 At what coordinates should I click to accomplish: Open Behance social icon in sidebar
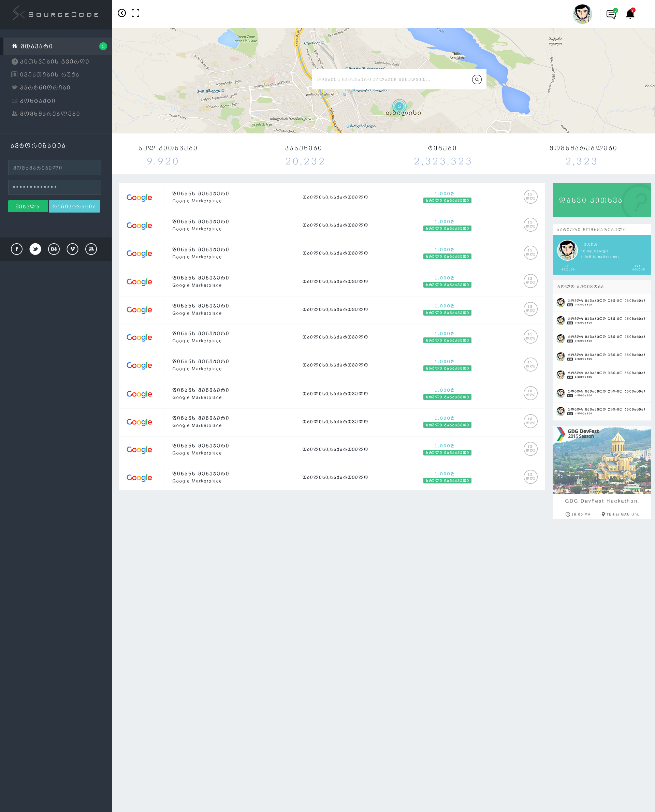pos(54,249)
